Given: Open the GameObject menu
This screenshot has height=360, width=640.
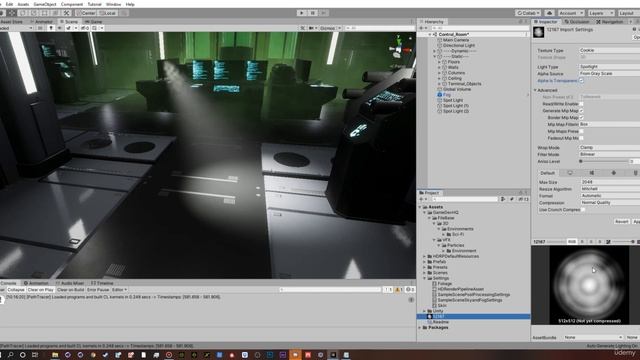Looking at the screenshot, I should [45, 4].
